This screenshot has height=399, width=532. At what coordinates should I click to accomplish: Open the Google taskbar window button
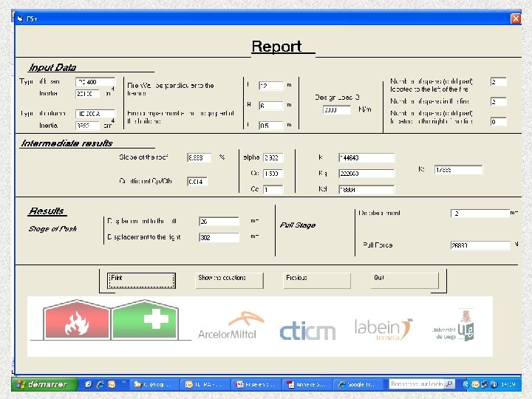coord(359,384)
